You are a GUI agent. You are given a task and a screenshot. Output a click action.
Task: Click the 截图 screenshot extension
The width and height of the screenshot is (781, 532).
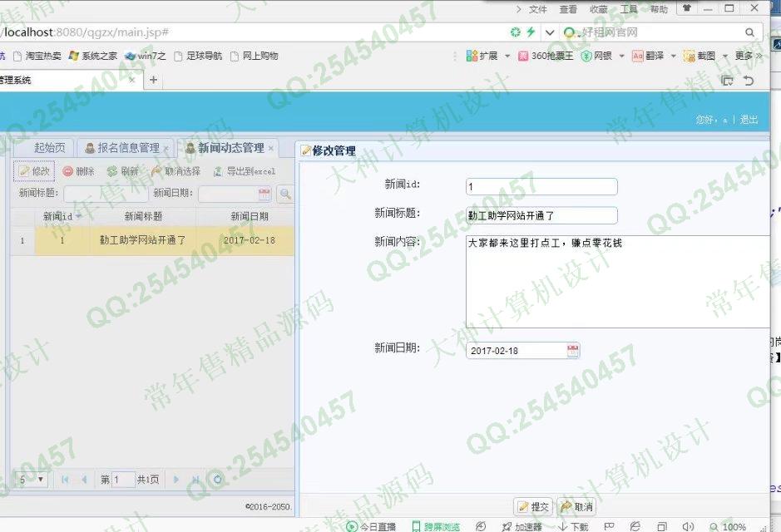[699, 56]
